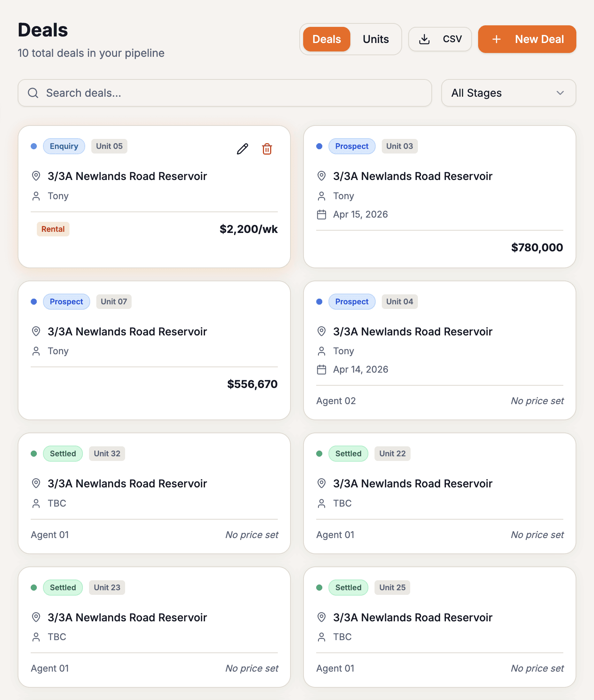
Task: Switch to the Units view tab
Action: (376, 39)
